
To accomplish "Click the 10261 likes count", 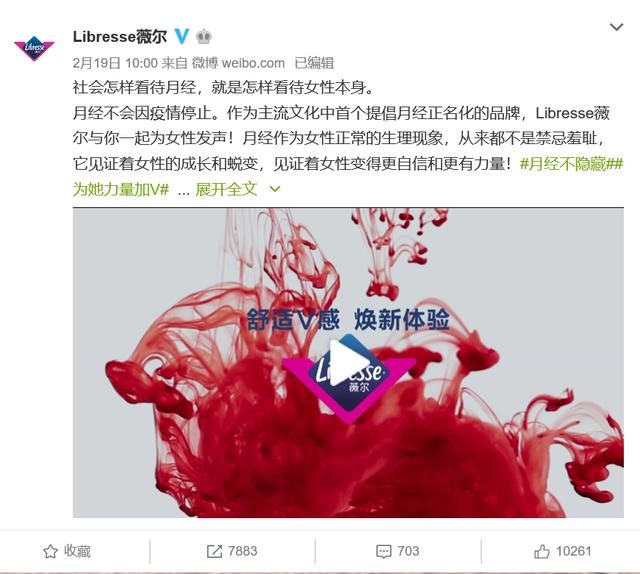I will coord(573,551).
